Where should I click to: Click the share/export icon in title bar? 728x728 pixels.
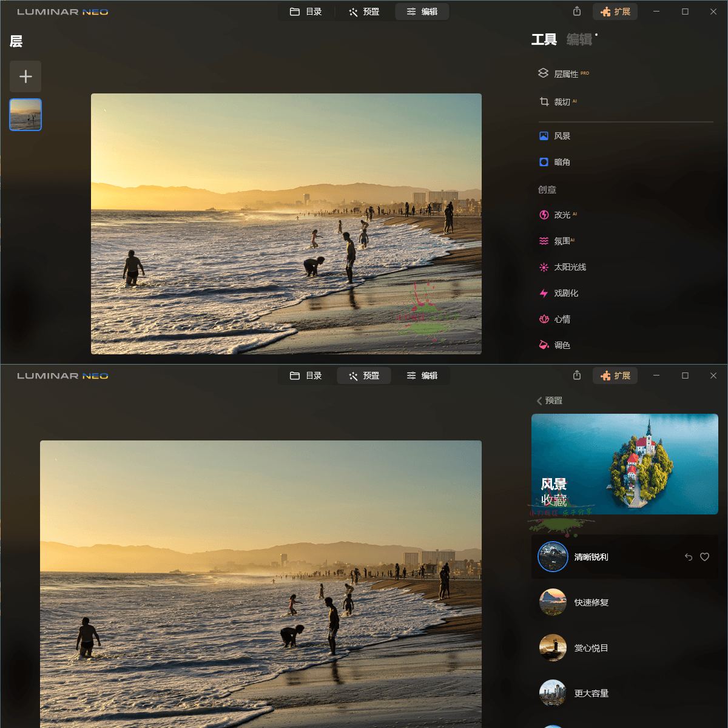(x=576, y=12)
